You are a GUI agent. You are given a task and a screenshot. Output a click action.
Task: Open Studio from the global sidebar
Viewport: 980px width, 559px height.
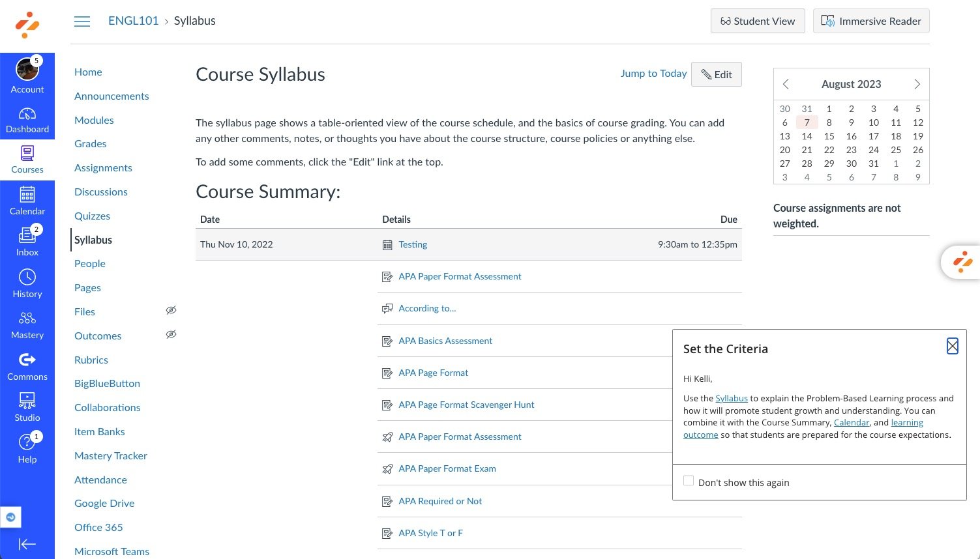pos(27,407)
